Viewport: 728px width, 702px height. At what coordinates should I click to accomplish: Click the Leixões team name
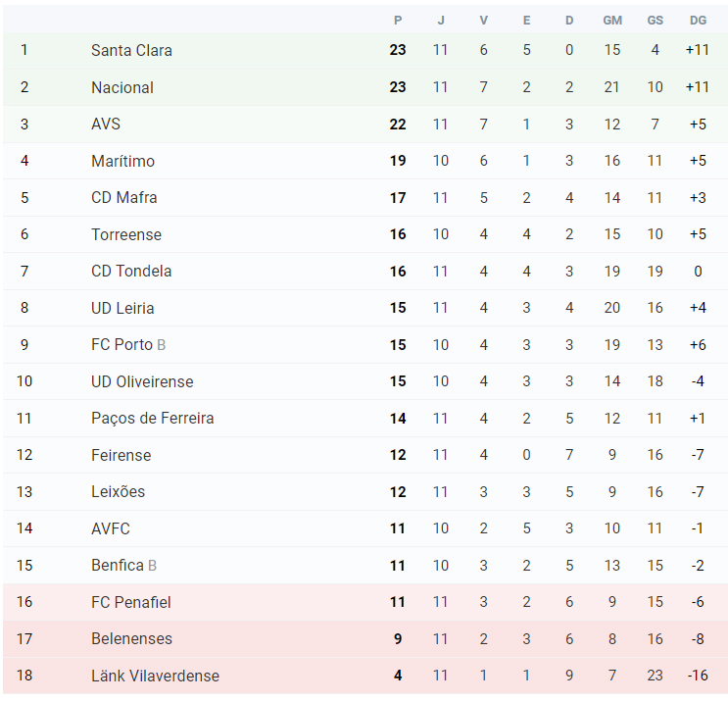[x=118, y=491]
